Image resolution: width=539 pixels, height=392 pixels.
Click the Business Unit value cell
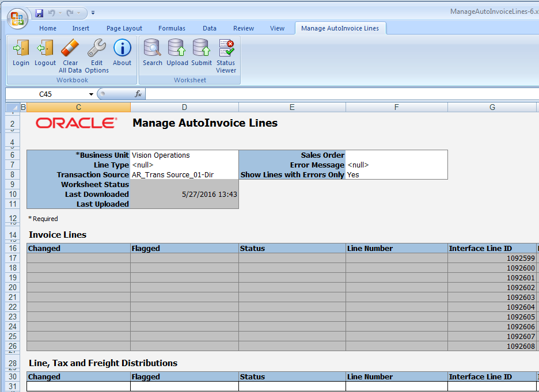(x=184, y=155)
